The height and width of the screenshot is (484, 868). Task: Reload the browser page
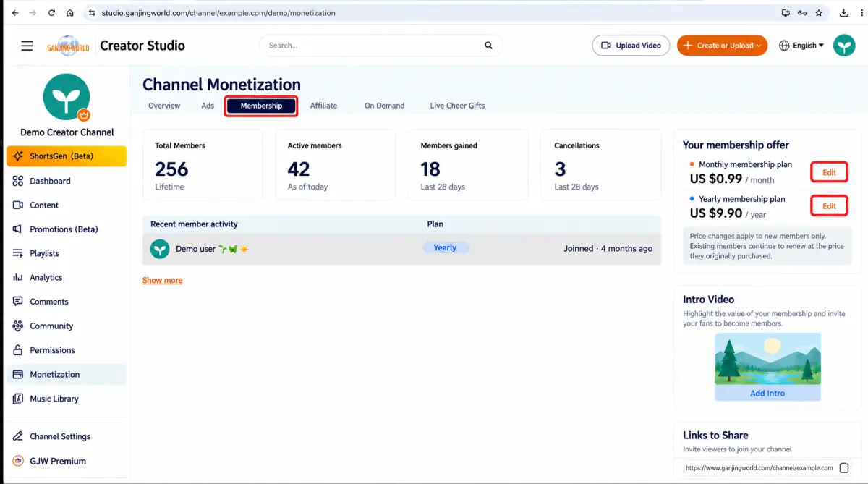[51, 13]
